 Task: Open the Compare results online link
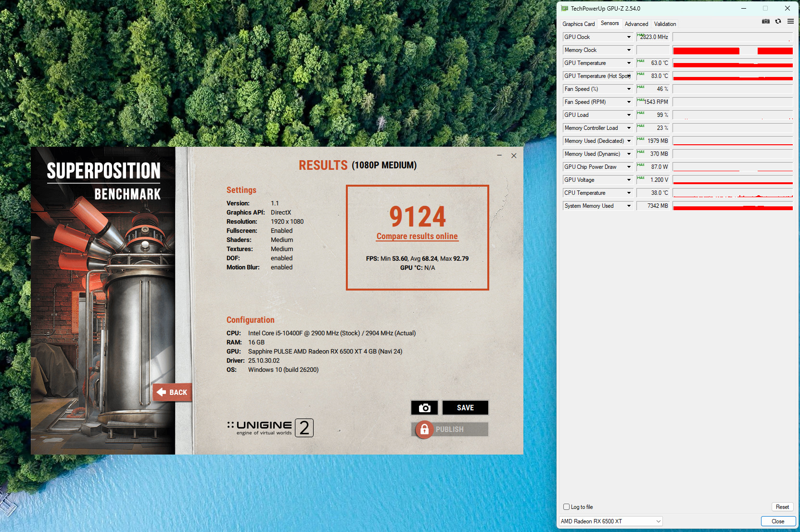[x=417, y=236]
